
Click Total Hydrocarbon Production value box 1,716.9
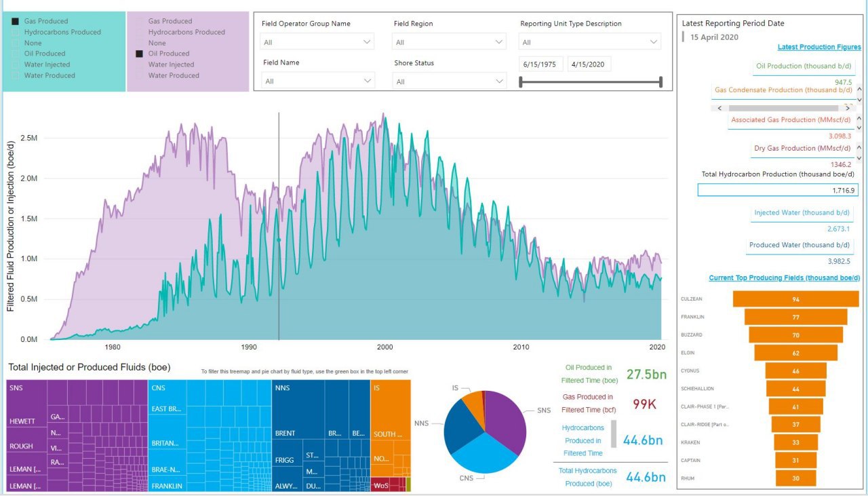click(779, 190)
